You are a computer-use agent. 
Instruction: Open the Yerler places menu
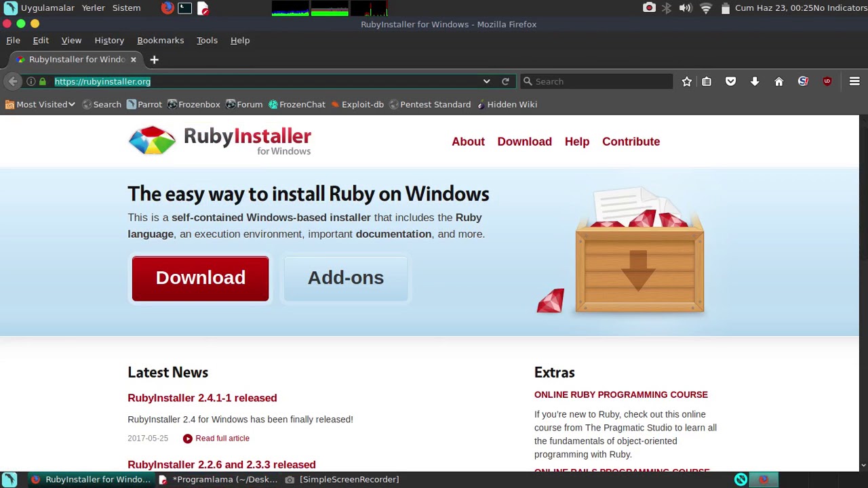(93, 8)
